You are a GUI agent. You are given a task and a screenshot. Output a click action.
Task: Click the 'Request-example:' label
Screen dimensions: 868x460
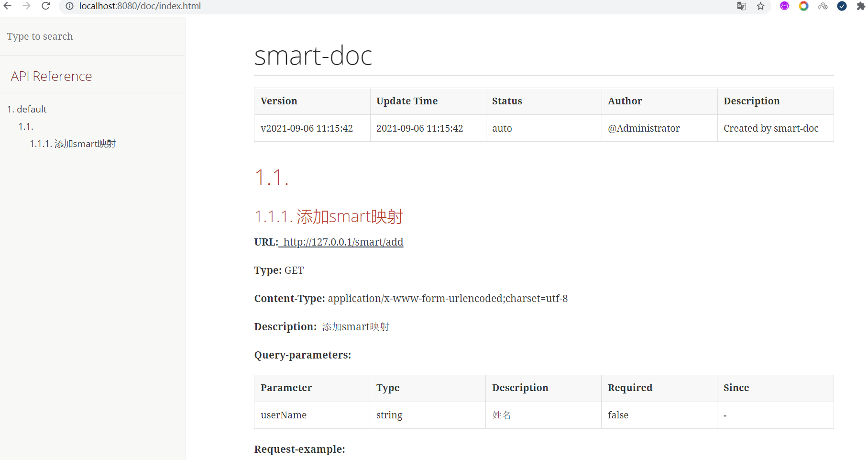click(299, 449)
